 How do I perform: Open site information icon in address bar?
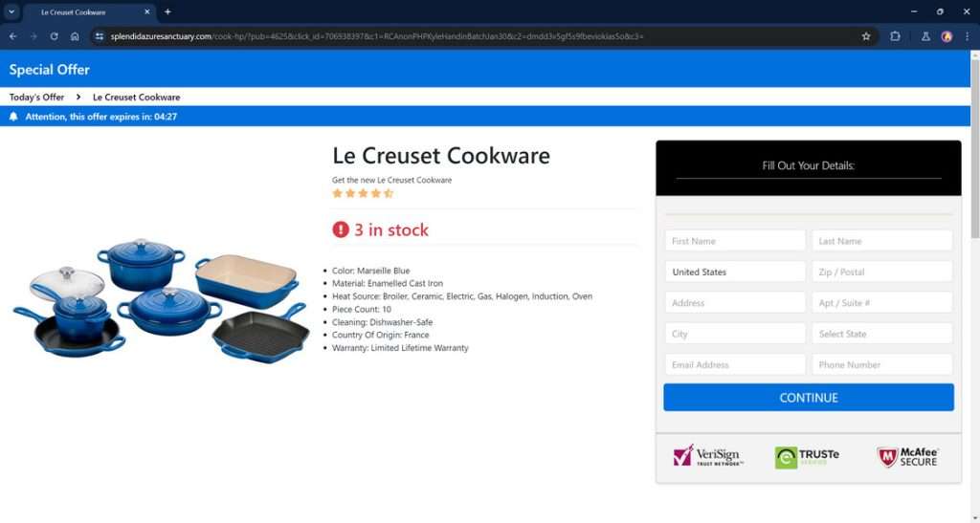[100, 36]
